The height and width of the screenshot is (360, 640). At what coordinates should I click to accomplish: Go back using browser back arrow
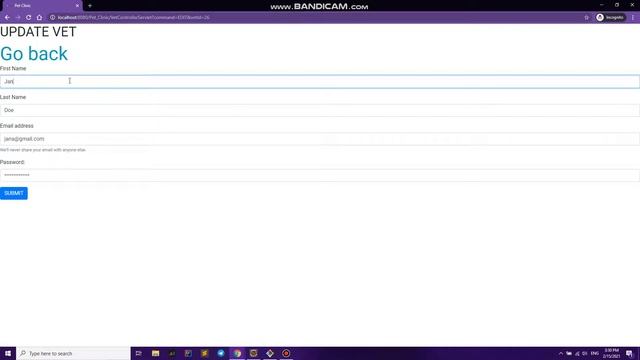(x=7, y=18)
